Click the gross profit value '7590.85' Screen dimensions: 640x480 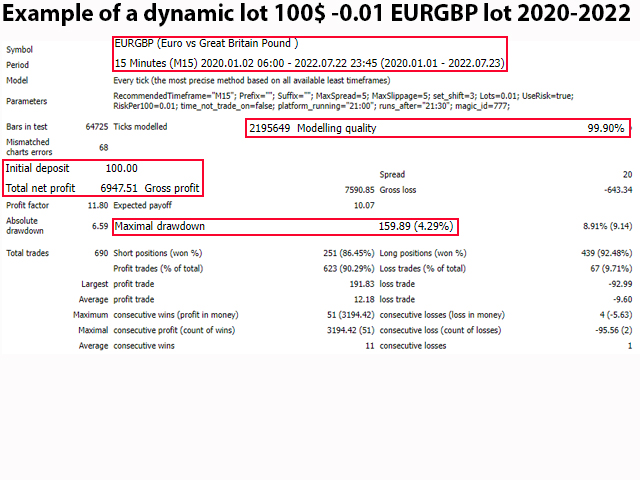pos(359,190)
